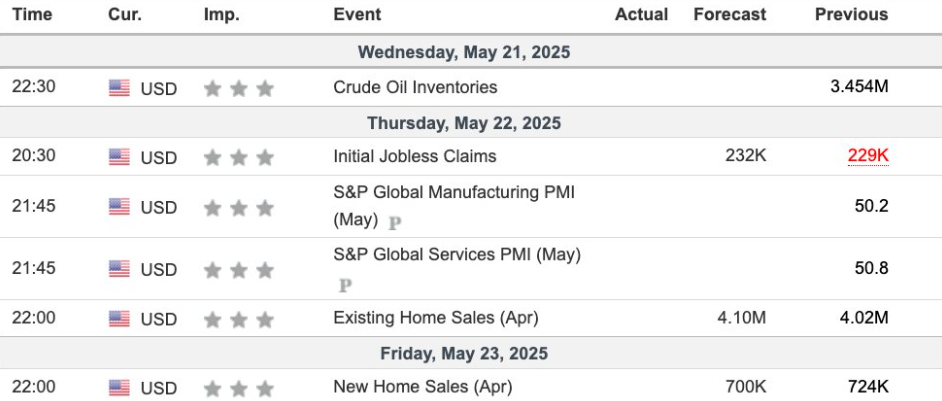Screen dimensions: 942x401
Task: Click the preliminary 'P' icon for Services PMI
Action: point(346,285)
